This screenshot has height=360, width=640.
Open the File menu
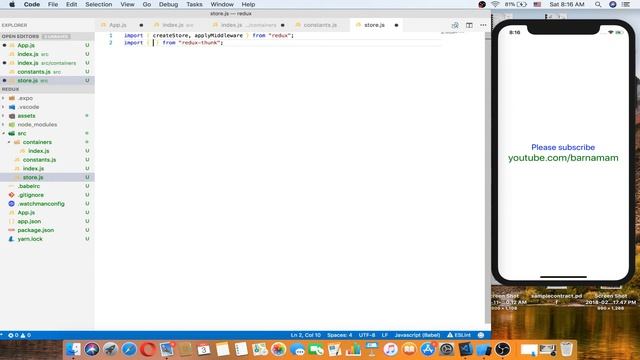[53, 4]
